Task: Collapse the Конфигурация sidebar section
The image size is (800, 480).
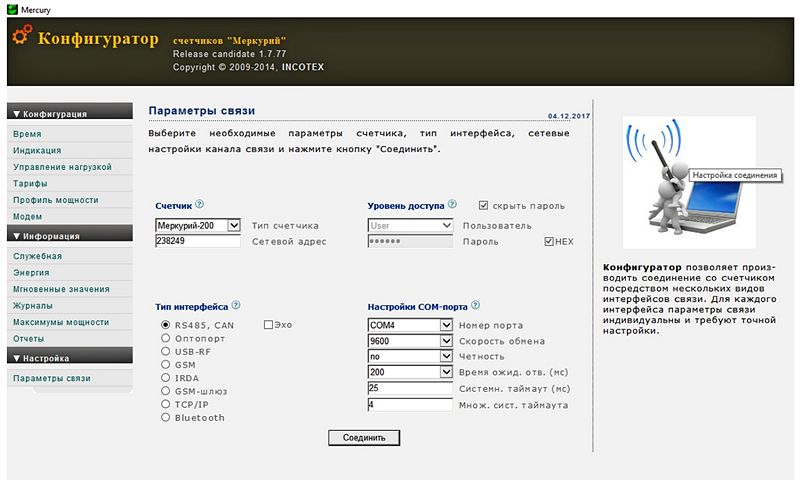Action: coord(70,112)
